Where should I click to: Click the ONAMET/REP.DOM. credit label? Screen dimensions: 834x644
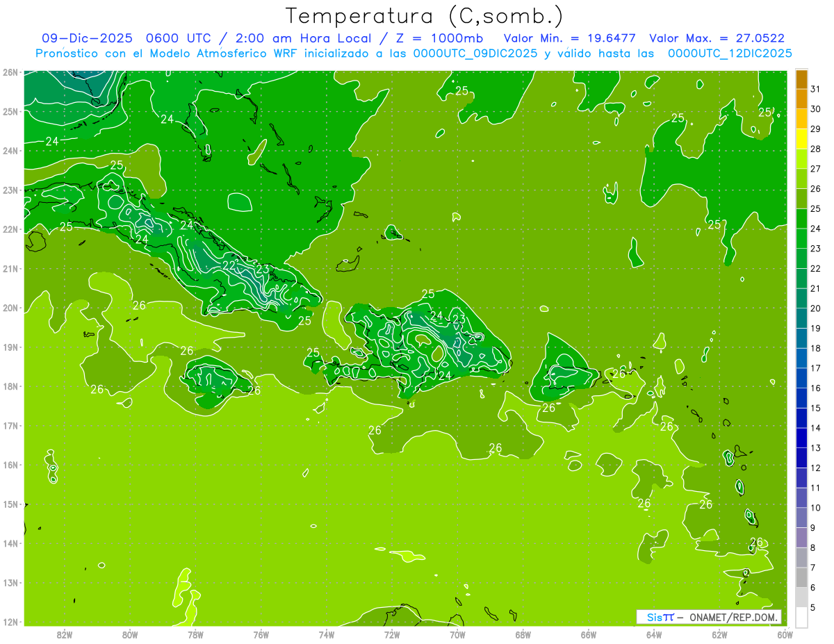pos(733,617)
